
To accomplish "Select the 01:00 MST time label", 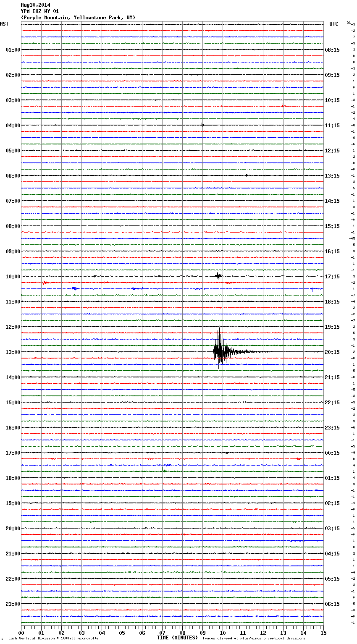I will [13, 50].
